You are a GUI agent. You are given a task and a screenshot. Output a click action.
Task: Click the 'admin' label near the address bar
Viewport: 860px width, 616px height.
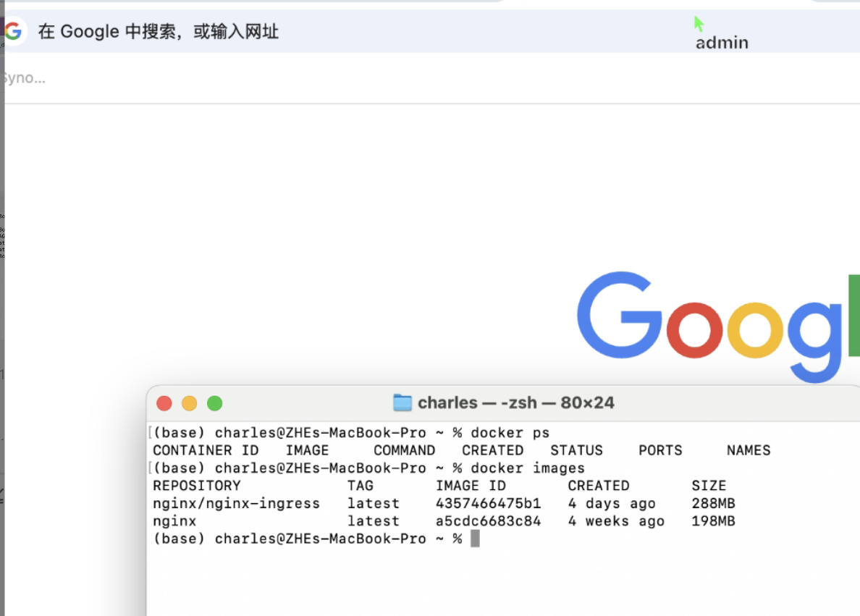[722, 43]
